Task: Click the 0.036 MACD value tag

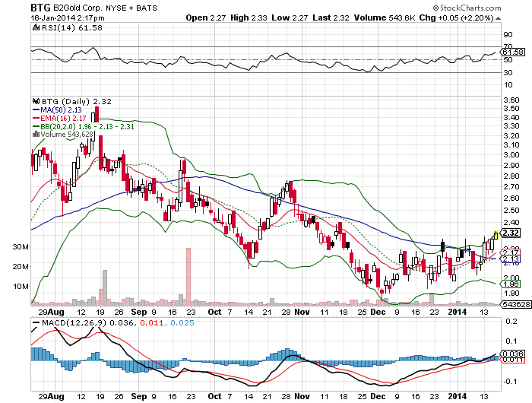Action: click(x=513, y=354)
